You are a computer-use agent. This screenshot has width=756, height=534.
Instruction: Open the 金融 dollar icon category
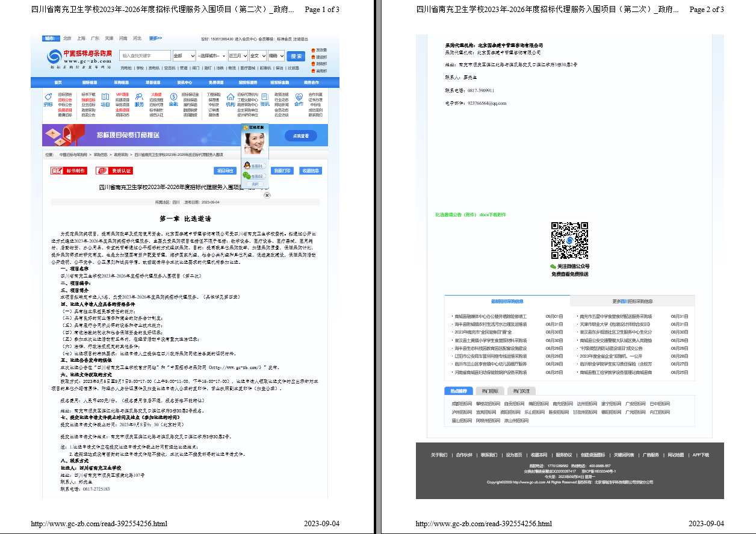coord(173,99)
